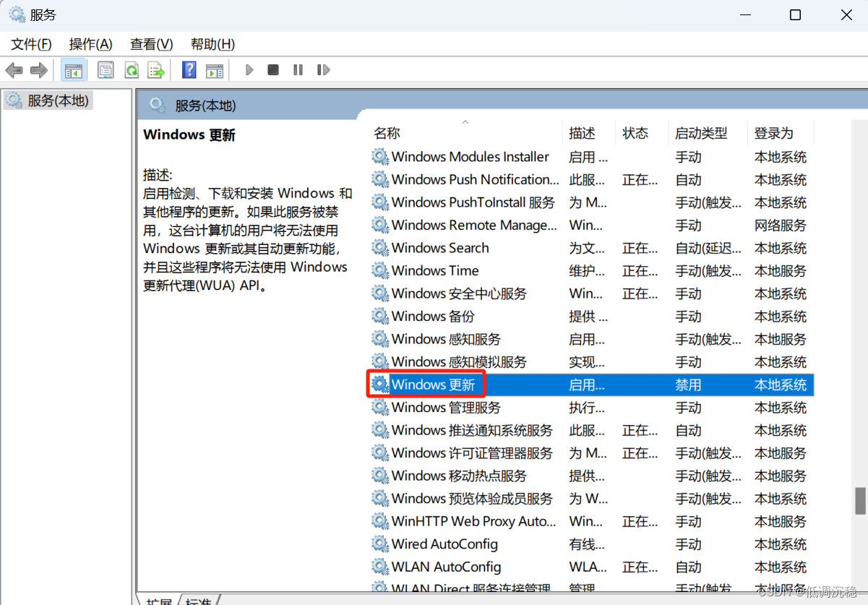Select Windows 许可证管理器服务
The height and width of the screenshot is (605, 868).
(592, 453)
